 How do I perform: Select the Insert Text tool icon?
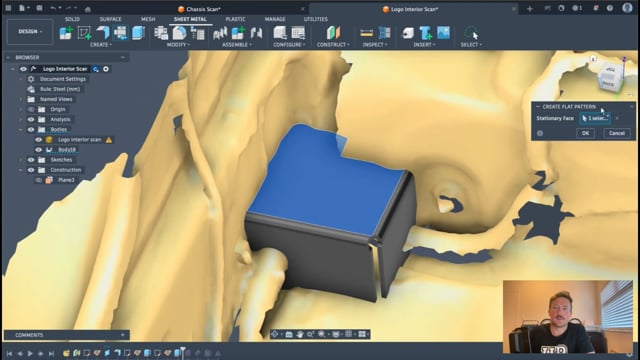pos(425,33)
